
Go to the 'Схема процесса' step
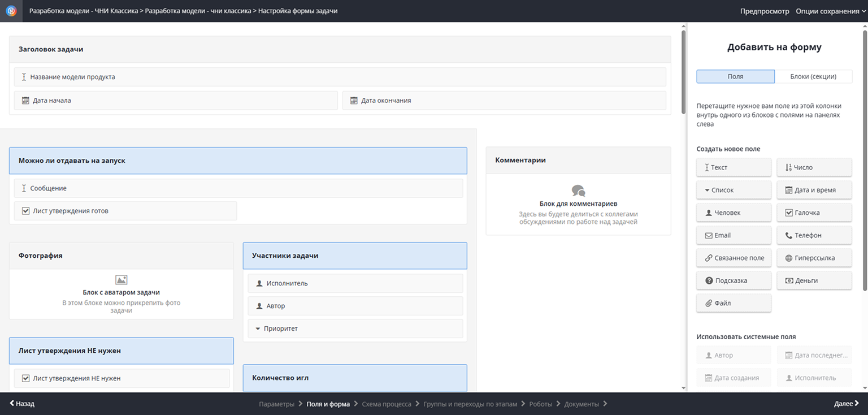tap(387, 404)
